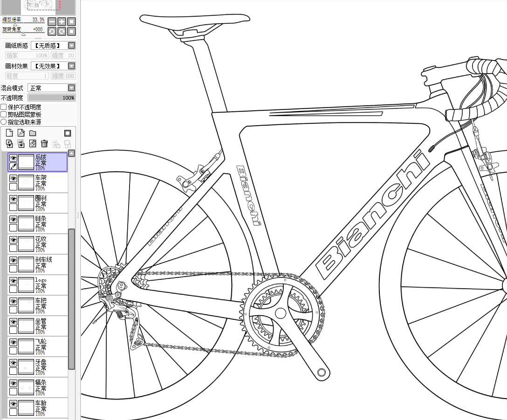Enable the 保护不透明度 checkbox
The width and height of the screenshot is (507, 420).
[4, 107]
